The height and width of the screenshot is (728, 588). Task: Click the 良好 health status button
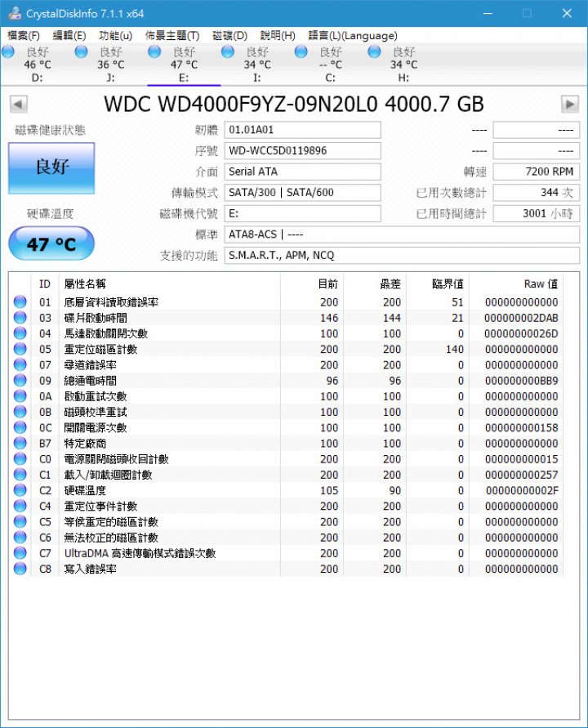pos(51,167)
